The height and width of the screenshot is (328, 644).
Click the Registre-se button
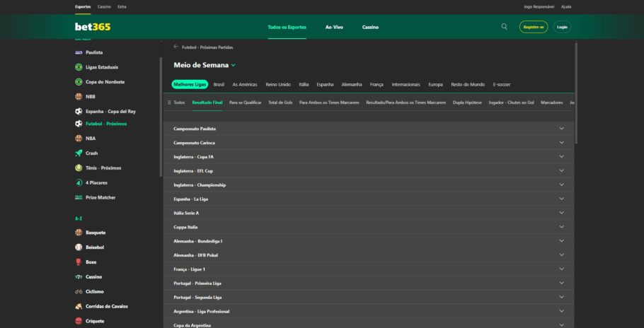(533, 27)
